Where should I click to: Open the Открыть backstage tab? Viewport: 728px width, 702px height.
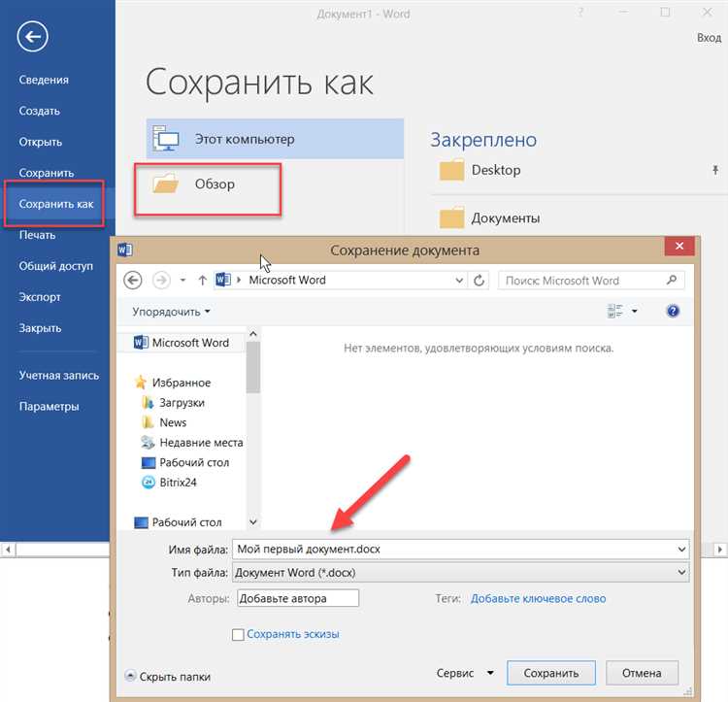tap(41, 142)
